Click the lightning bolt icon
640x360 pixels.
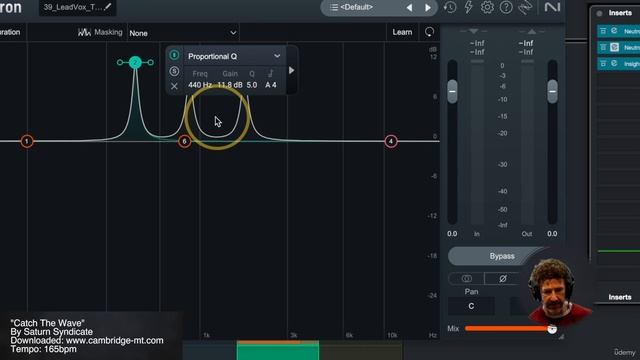469,7
